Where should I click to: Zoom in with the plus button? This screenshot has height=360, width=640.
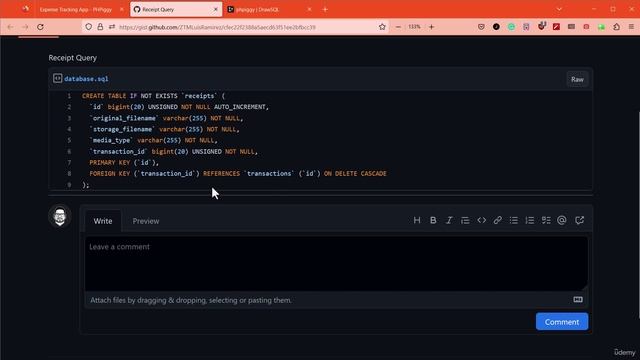[x=431, y=27]
